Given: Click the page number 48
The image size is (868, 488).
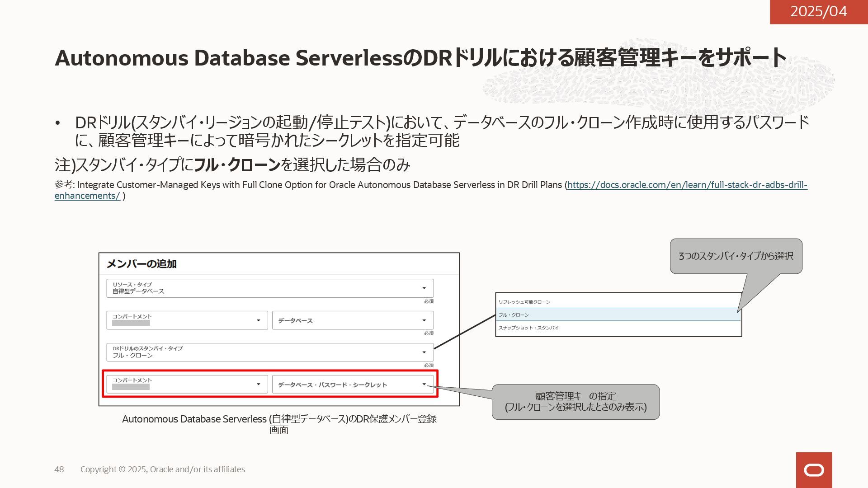Looking at the screenshot, I should [x=59, y=469].
